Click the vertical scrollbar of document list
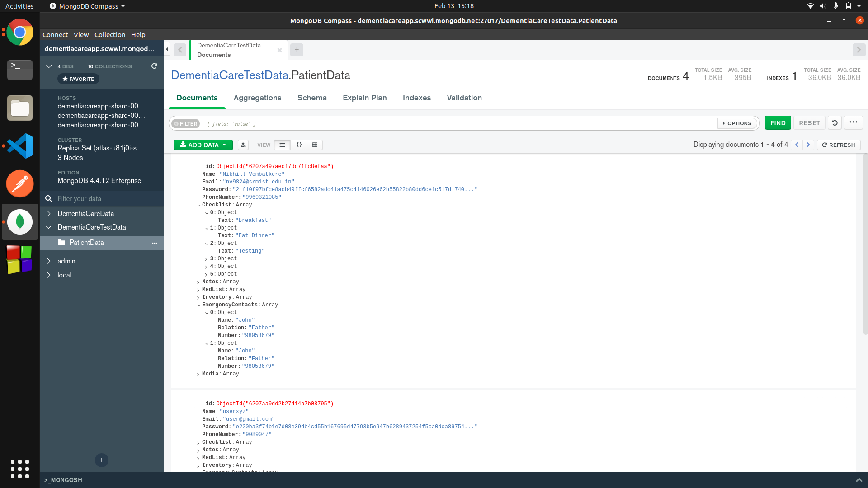The image size is (868, 488). point(865,244)
